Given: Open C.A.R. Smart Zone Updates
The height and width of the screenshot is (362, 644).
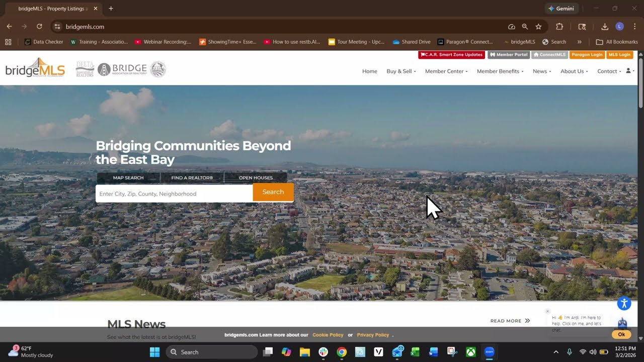Looking at the screenshot, I should pyautogui.click(x=451, y=55).
